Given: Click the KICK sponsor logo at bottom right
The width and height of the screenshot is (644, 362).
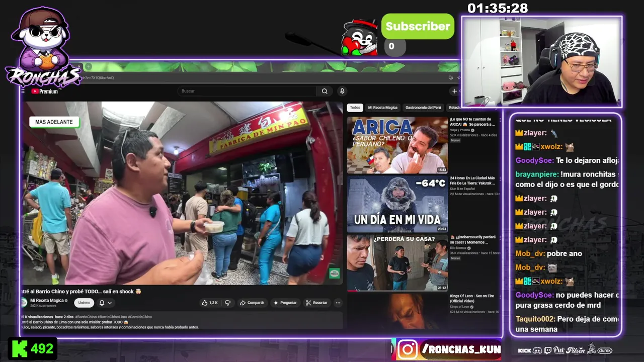Looking at the screenshot, I should (524, 350).
